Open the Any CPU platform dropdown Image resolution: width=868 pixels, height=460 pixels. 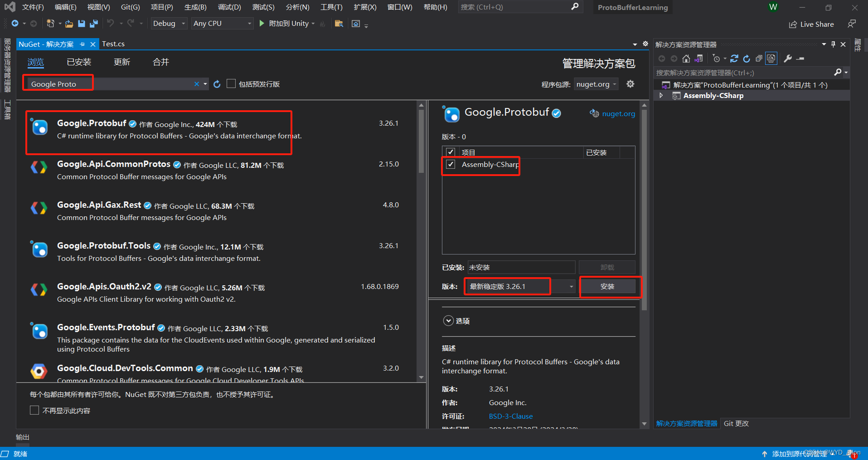pos(222,24)
